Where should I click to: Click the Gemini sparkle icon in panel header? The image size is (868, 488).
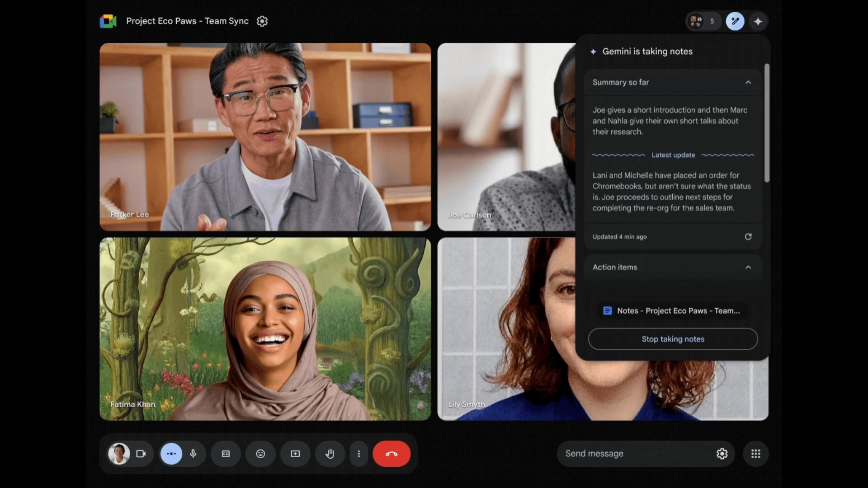click(593, 52)
